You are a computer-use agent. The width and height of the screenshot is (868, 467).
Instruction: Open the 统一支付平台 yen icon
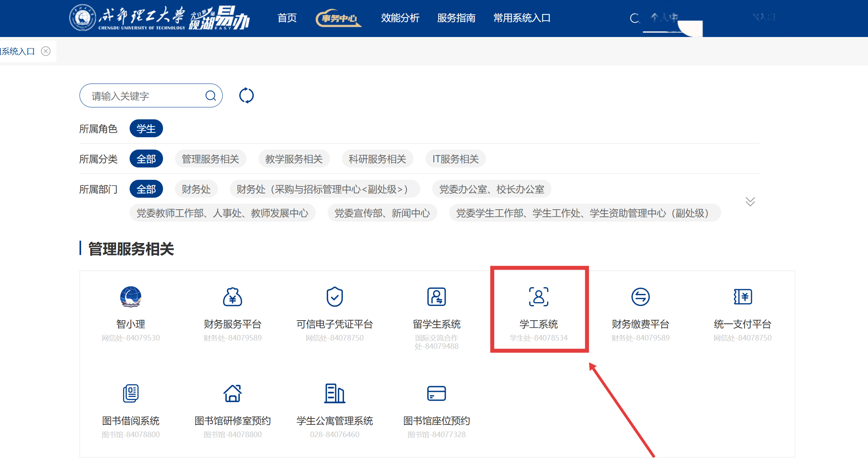coord(743,297)
